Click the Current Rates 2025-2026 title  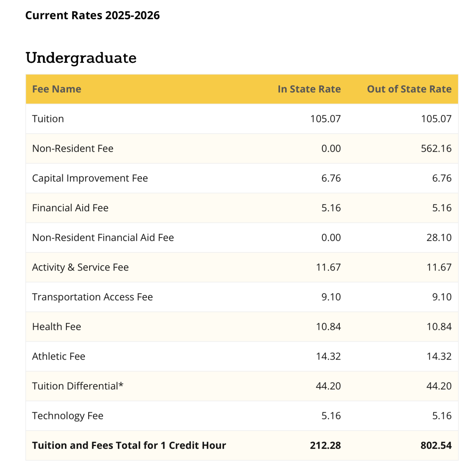pos(92,15)
